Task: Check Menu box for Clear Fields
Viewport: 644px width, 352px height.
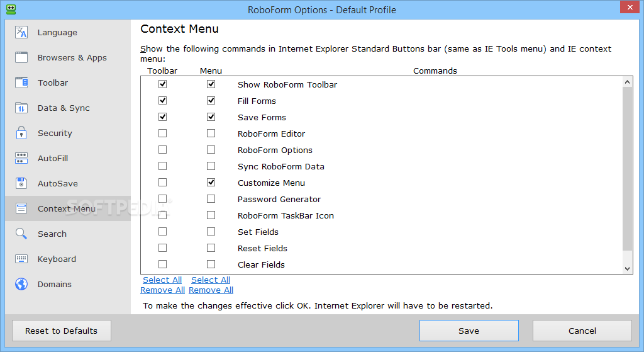Action: tap(211, 264)
